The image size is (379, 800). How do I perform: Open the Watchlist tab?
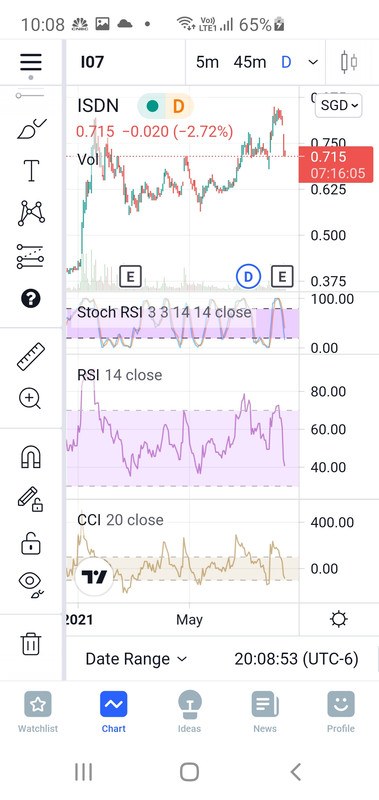(38, 713)
